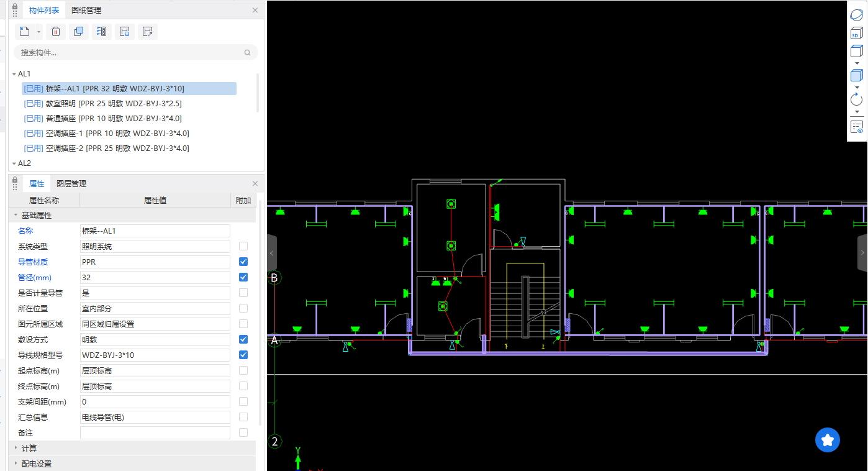The width and height of the screenshot is (868, 471).
Task: Click the 支架间距 value field
Action: (x=155, y=402)
